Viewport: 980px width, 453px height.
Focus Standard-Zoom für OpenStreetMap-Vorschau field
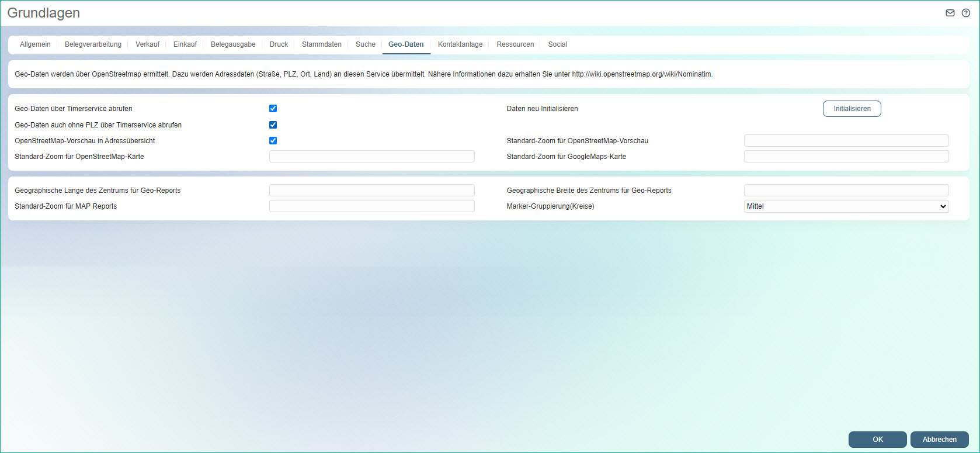(x=846, y=141)
